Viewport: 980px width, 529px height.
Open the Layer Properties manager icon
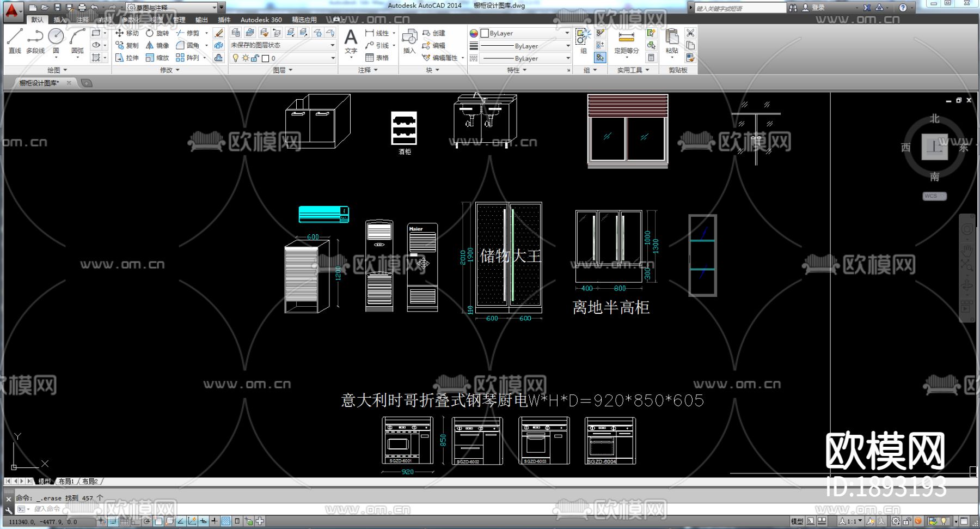(236, 33)
